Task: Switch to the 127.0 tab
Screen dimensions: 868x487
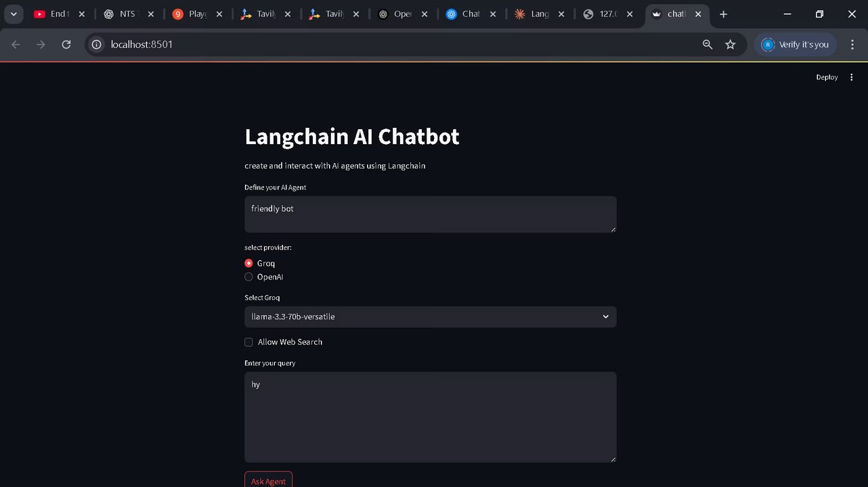Action: (601, 14)
